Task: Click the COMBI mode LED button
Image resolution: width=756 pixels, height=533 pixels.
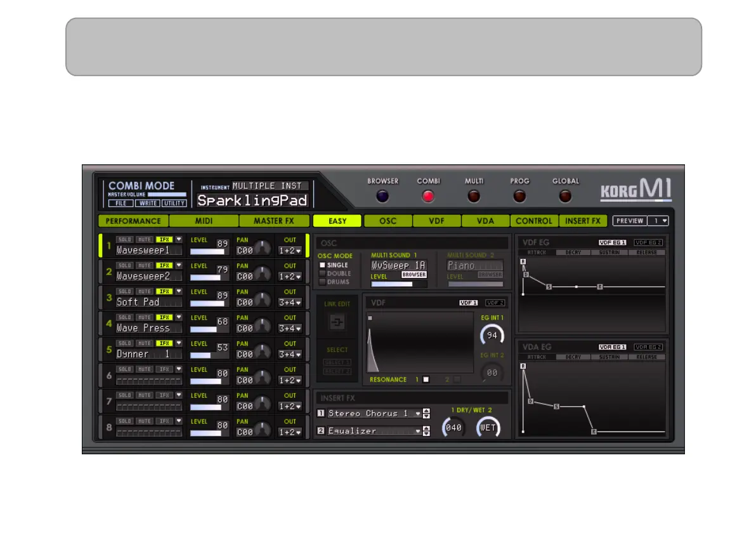Action: 428,196
